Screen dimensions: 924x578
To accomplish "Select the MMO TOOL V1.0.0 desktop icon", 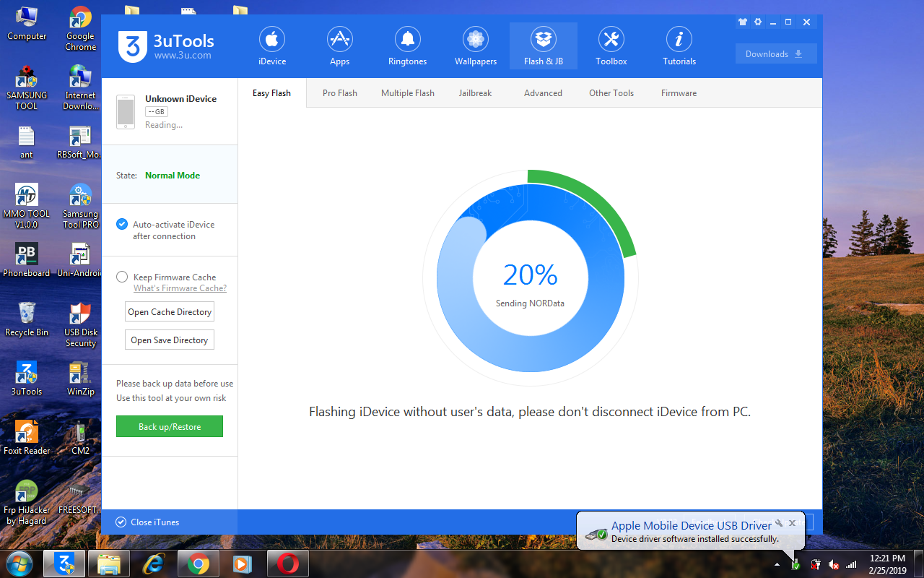I will 27,206.
